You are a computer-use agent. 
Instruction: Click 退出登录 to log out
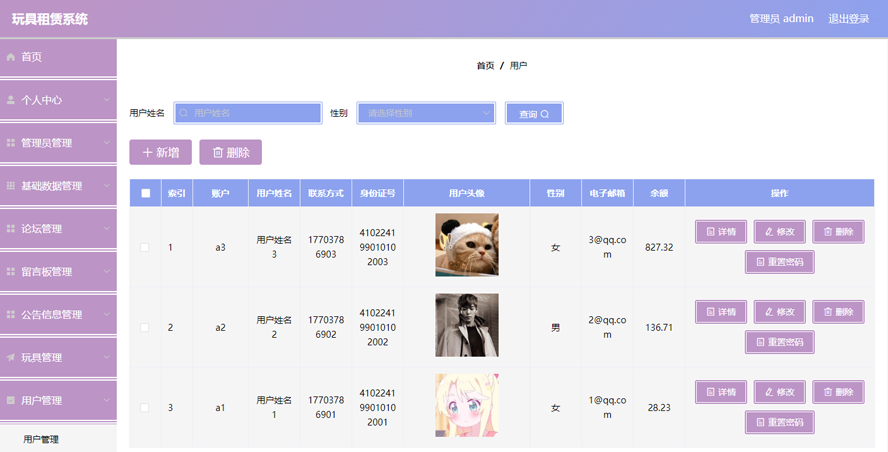click(848, 19)
